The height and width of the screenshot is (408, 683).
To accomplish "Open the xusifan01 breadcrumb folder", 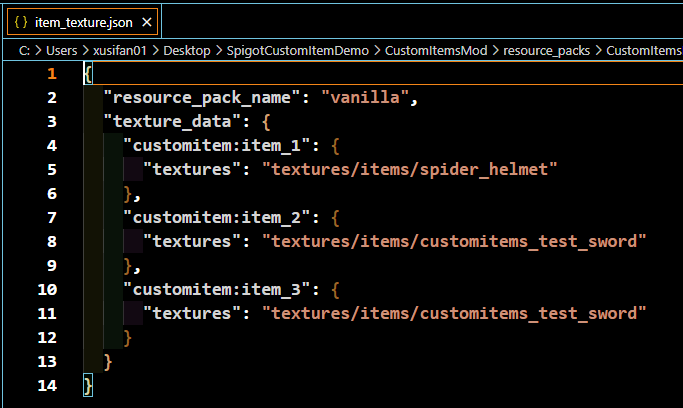I will click(x=120, y=51).
